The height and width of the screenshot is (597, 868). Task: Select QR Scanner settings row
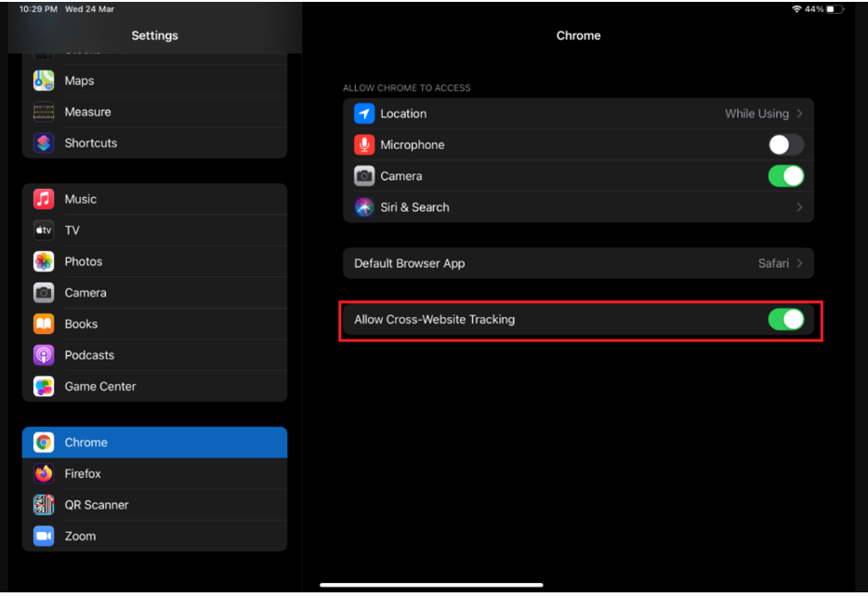154,505
